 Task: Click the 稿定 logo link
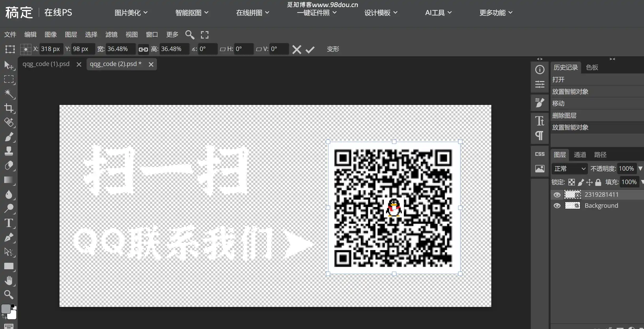click(x=19, y=13)
